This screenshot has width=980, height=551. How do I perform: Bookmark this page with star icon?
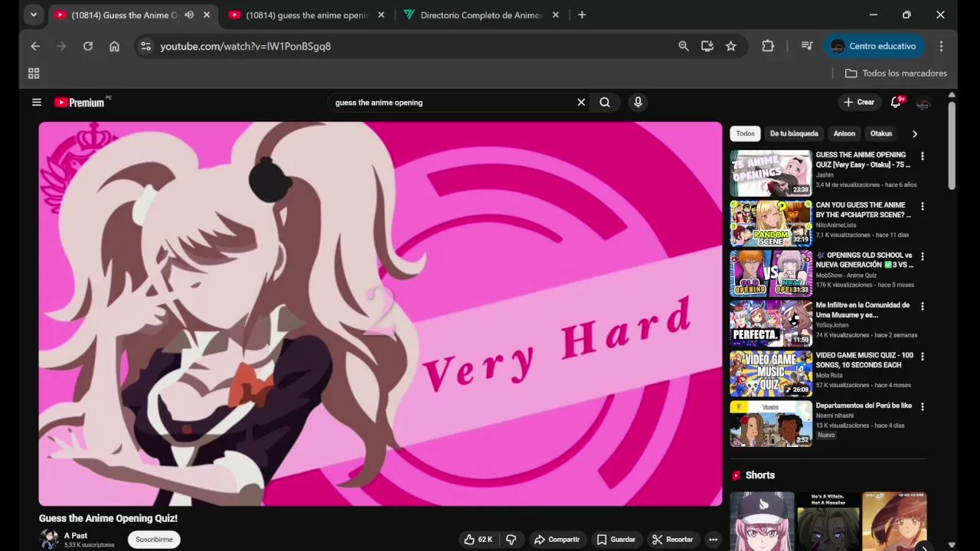(x=731, y=46)
